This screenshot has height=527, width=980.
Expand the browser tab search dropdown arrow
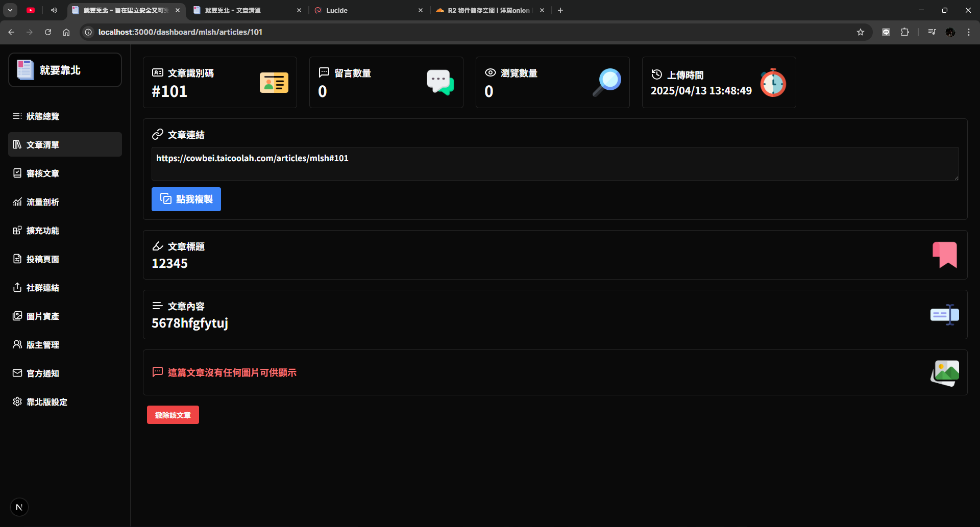pyautogui.click(x=10, y=10)
